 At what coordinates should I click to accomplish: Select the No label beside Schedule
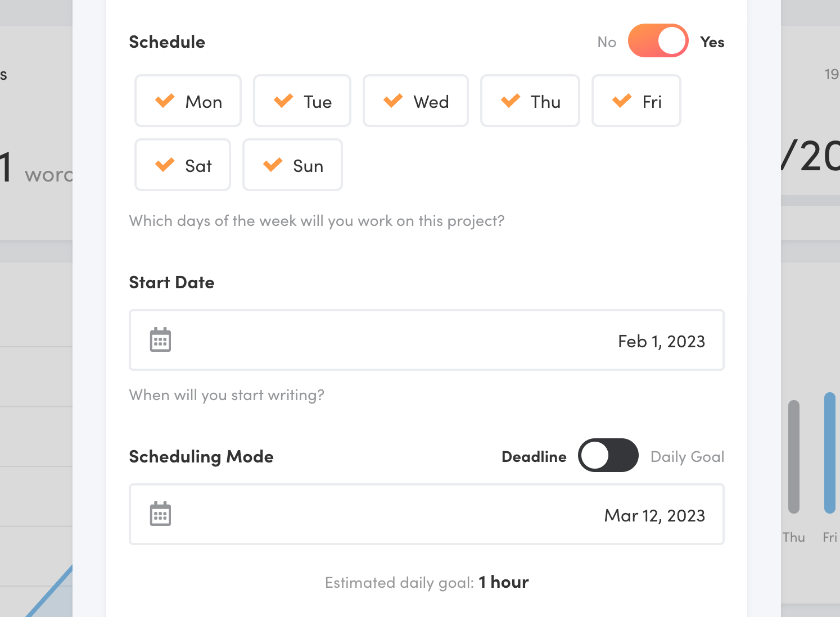[607, 42]
